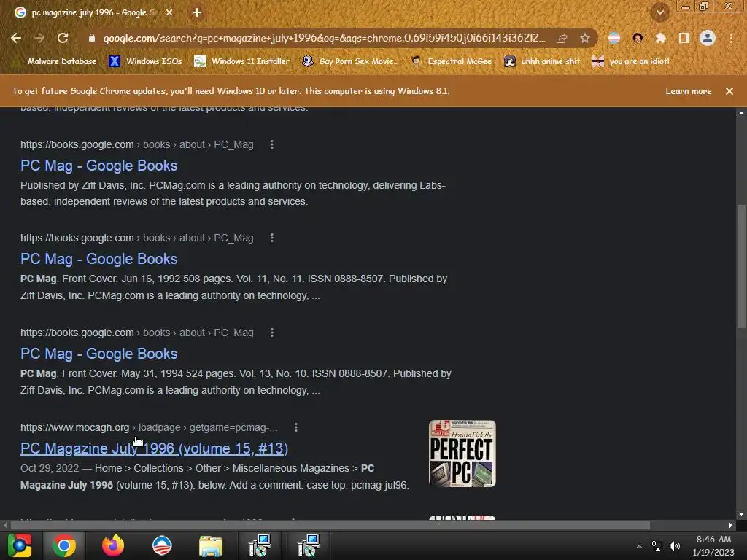Open more options for mocagh.org result
The width and height of the screenshot is (747, 560).
[296, 427]
